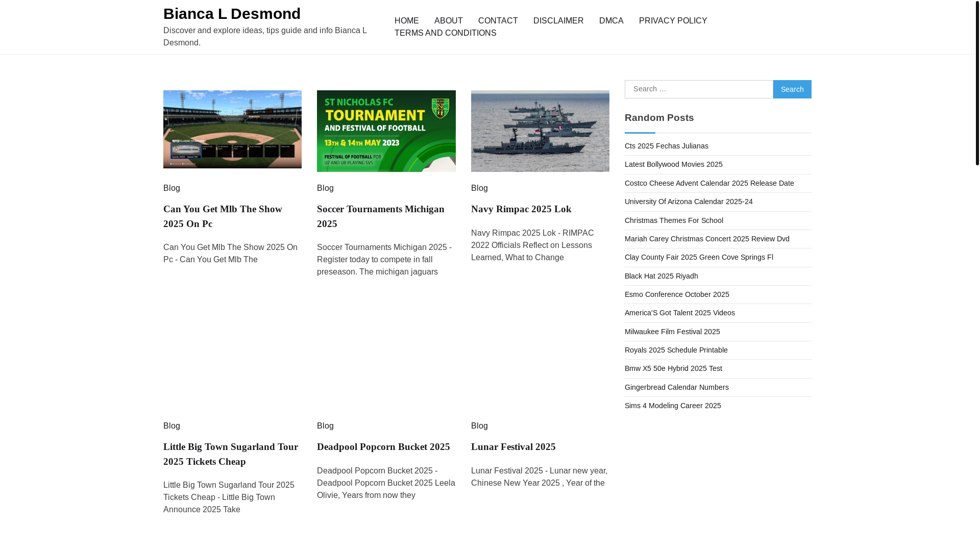Click the site tagline under Bianca L Desmond
This screenshot has width=980, height=551.
click(x=265, y=37)
